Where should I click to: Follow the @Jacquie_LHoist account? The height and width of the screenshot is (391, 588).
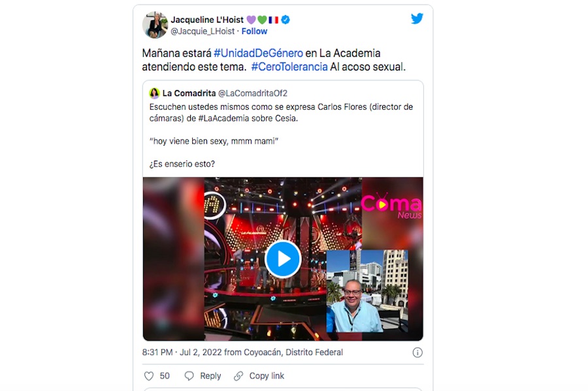click(254, 31)
